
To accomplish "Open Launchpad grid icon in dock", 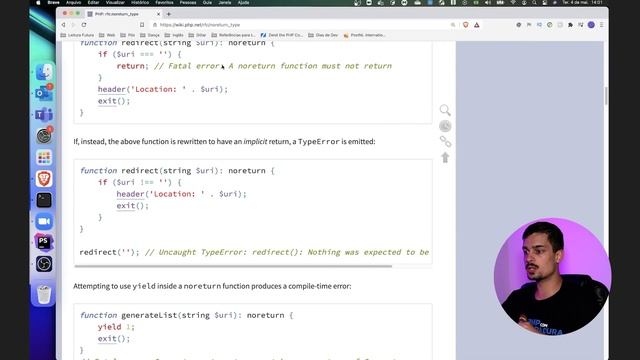I will click(44, 157).
